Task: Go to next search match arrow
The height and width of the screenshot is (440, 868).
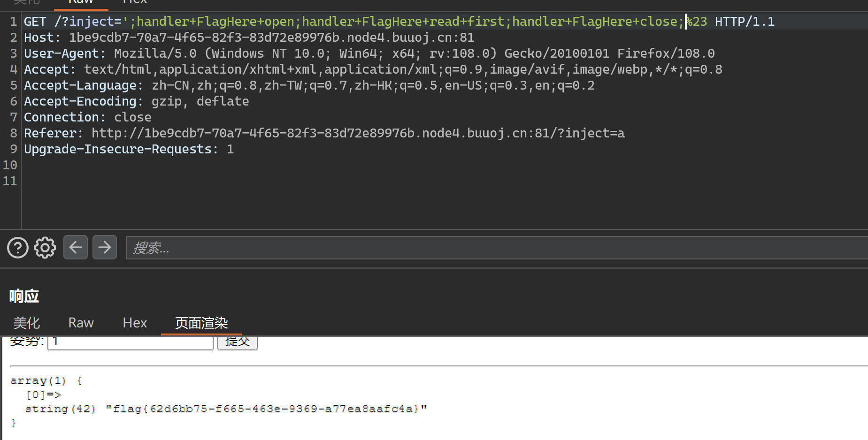Action: tap(105, 247)
